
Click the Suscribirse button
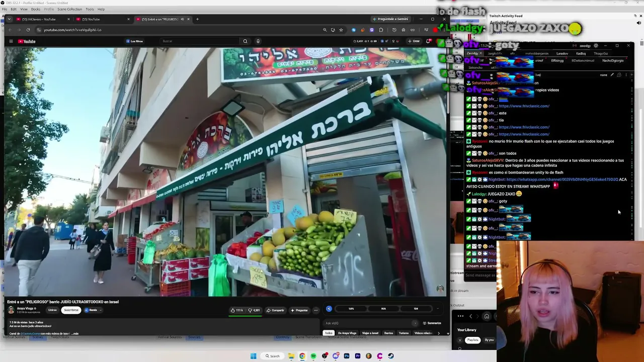[71, 310]
